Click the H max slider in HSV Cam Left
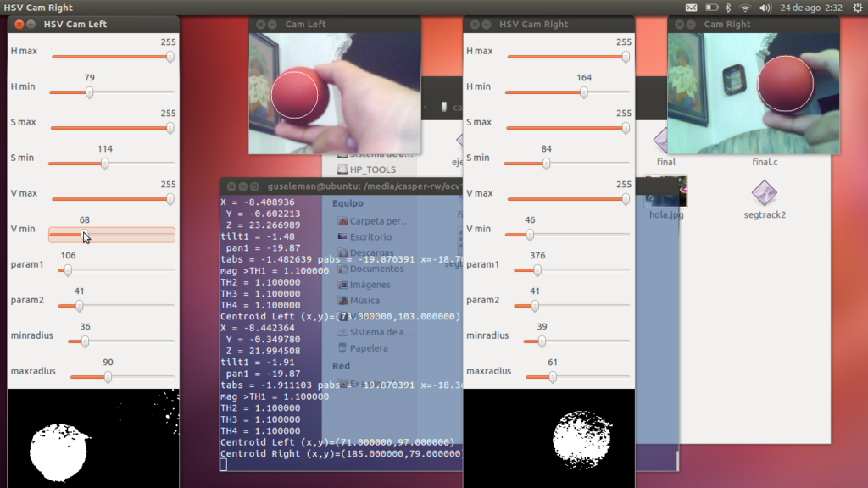The height and width of the screenshot is (488, 868). pos(113,57)
